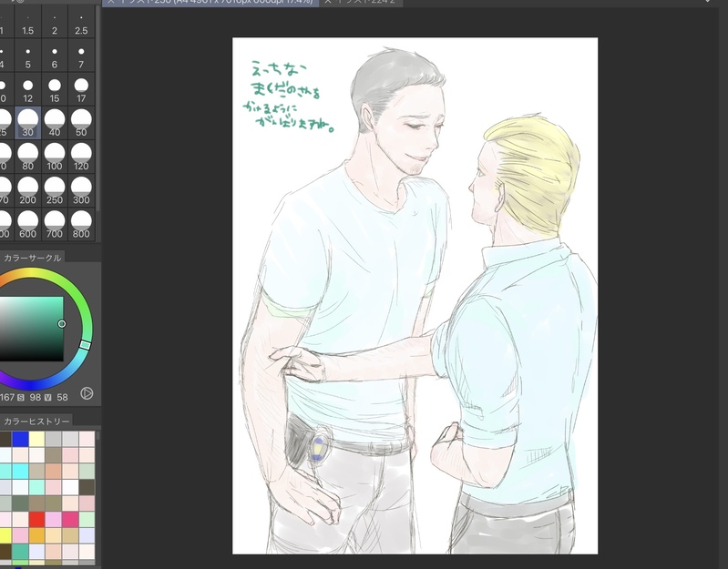Click the V value 58 field
This screenshot has width=728, height=569.
[62, 398]
